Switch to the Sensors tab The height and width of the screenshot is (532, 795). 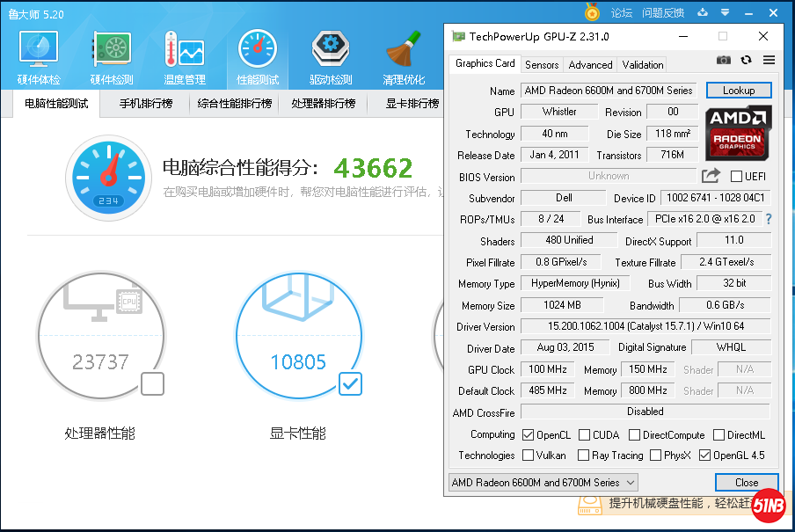[x=542, y=65]
